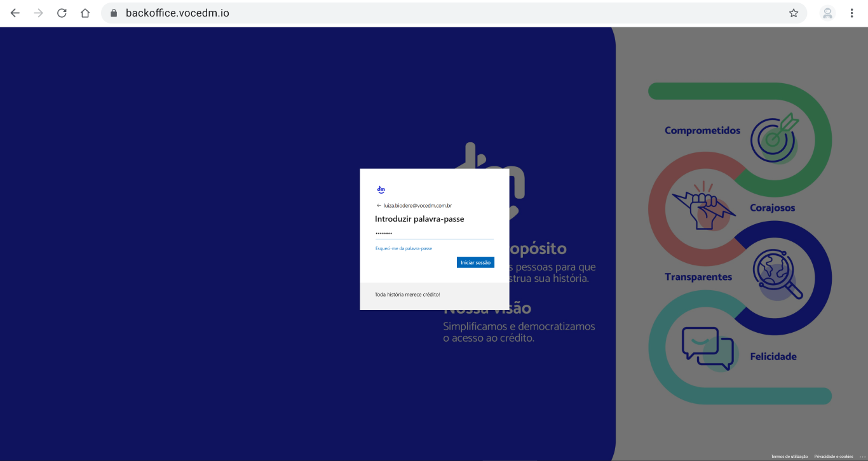The width and height of the screenshot is (868, 461).
Task: Click the browser reload icon
Action: click(62, 13)
